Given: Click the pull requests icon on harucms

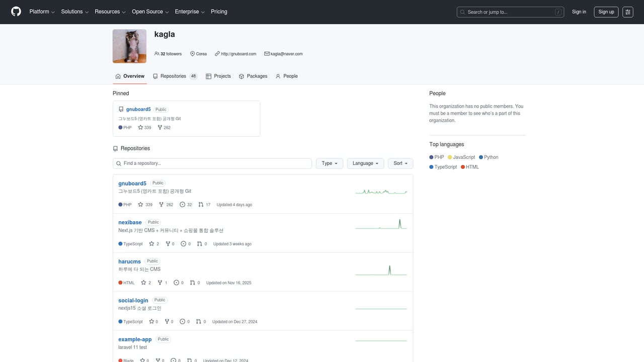Looking at the screenshot, I should point(191,283).
